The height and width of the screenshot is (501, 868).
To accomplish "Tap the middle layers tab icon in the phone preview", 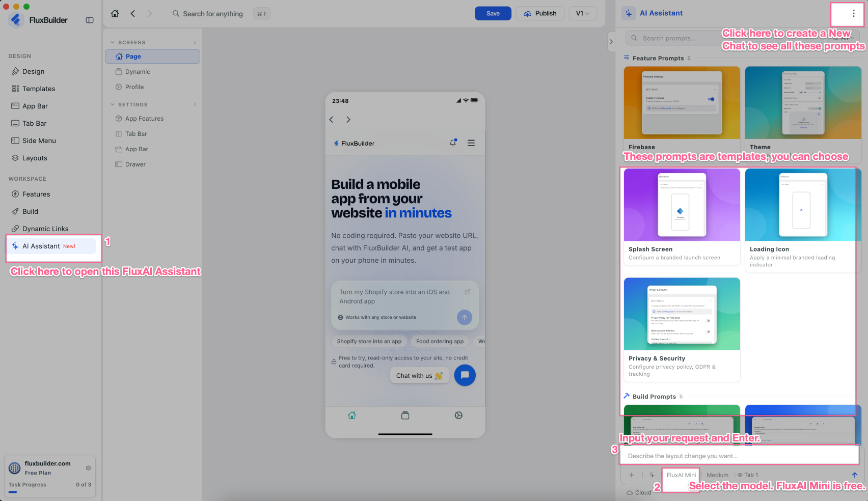I will click(405, 415).
